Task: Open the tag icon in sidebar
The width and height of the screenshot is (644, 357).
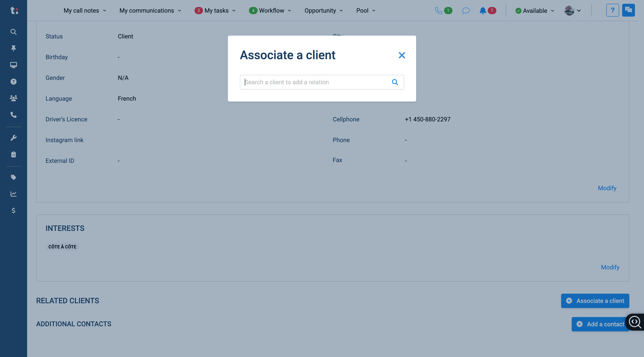Action: [14, 177]
